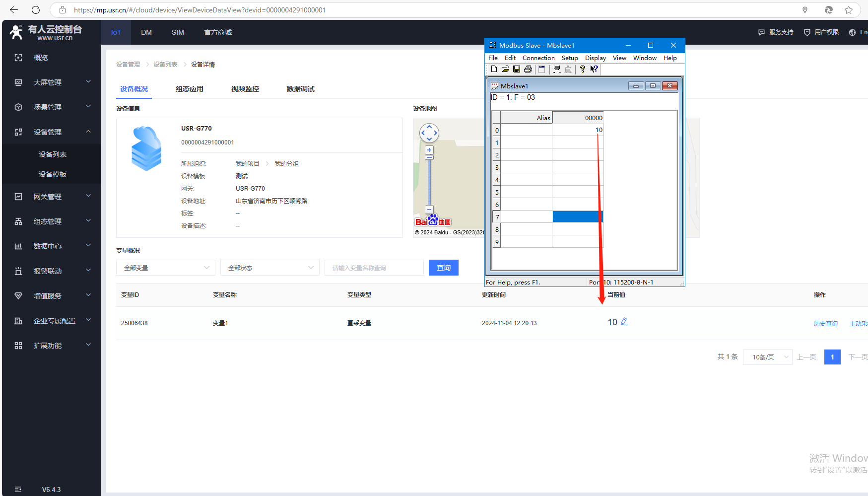The width and height of the screenshot is (868, 496).
Task: Open the 10条/页 page size dropdown
Action: tap(767, 357)
